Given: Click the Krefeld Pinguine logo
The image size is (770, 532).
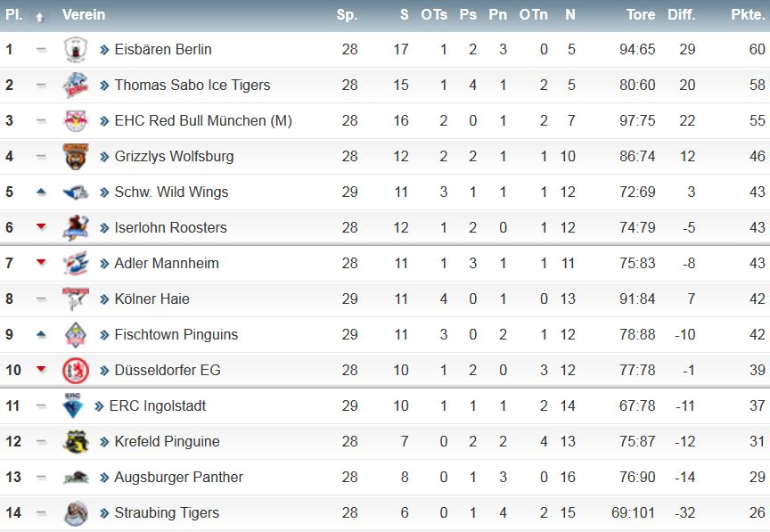Looking at the screenshot, I should coord(76,442).
